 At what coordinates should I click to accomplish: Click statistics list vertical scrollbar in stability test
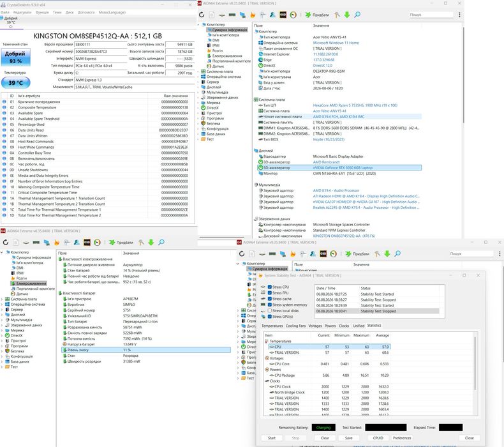click(475, 362)
